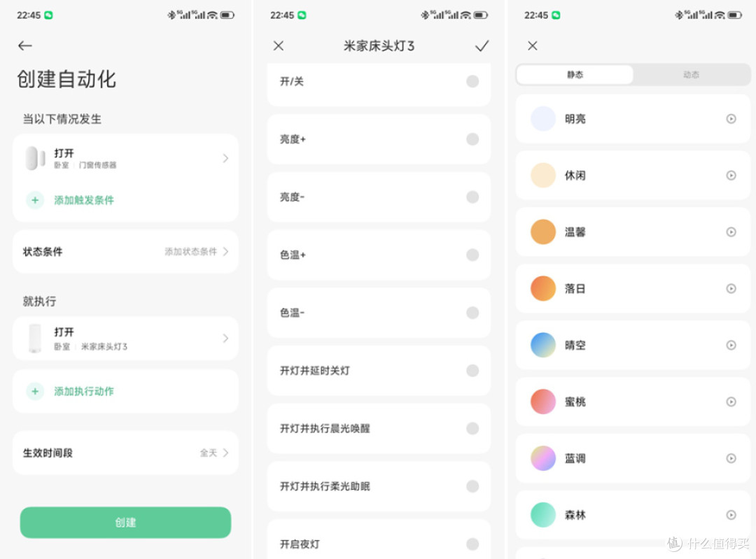This screenshot has width=756, height=559.
Task: Tap the plus icon for 添加执行动作
Action: 35,391
